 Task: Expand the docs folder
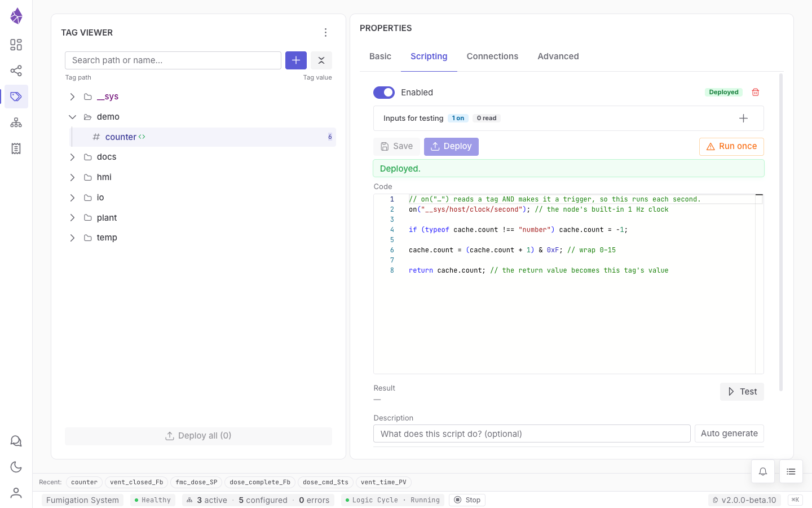(72, 157)
